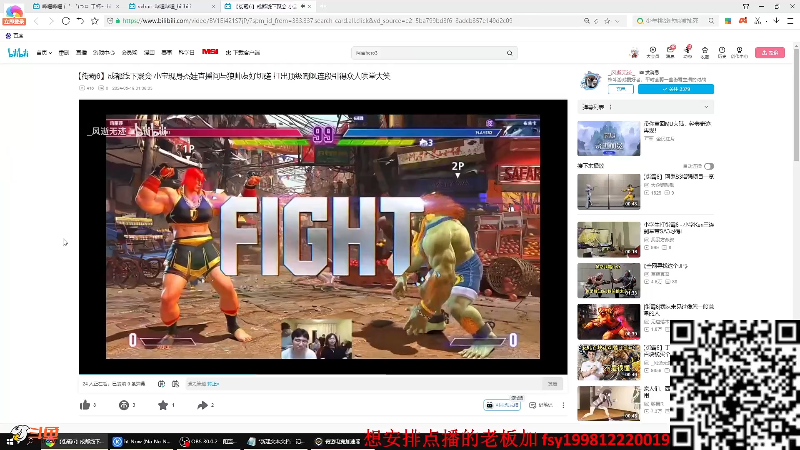Screen dimensions: 800x450
Task: Open the third sidebar thumbnail with the yellow ceiling
Action: pyautogui.click(x=608, y=240)
